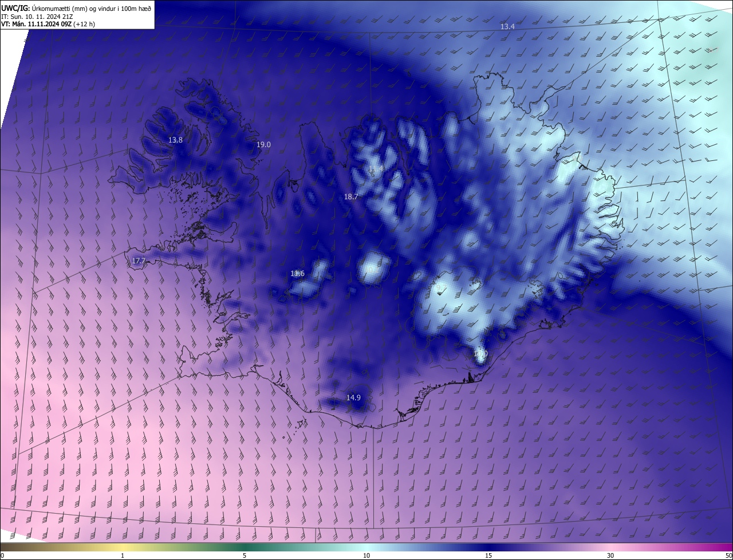Click the 14.9 value near the south coast
Image resolution: width=733 pixels, height=560 pixels.
coord(354,398)
